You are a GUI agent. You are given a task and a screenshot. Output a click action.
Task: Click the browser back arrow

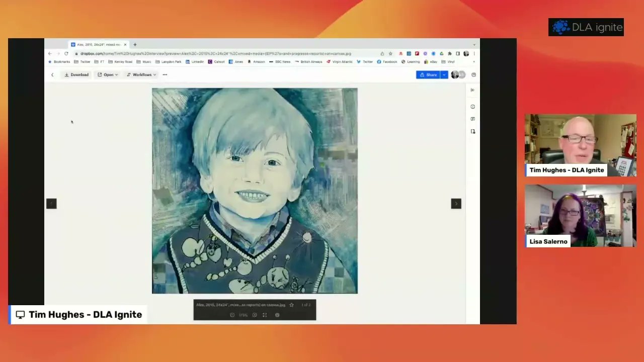pyautogui.click(x=49, y=53)
